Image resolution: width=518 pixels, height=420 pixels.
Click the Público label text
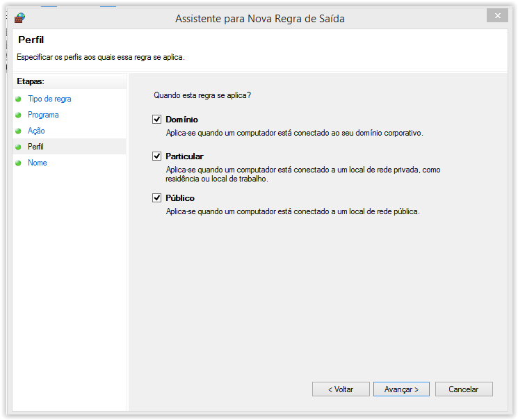coord(180,198)
